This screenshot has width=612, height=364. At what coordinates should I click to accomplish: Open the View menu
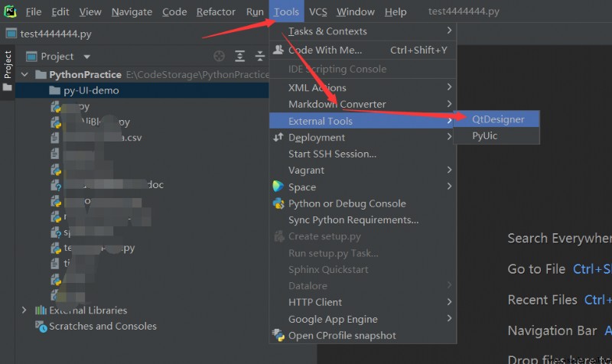[x=90, y=12]
